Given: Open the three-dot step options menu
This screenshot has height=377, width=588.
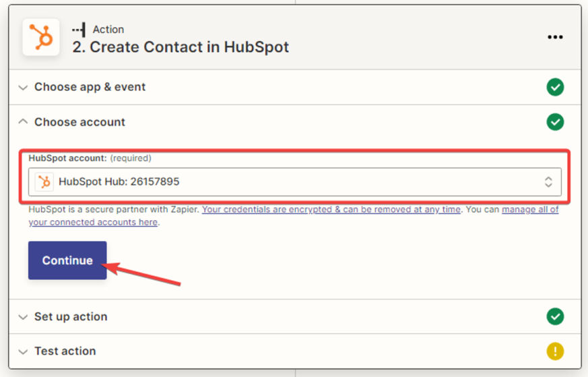Looking at the screenshot, I should click(x=555, y=38).
